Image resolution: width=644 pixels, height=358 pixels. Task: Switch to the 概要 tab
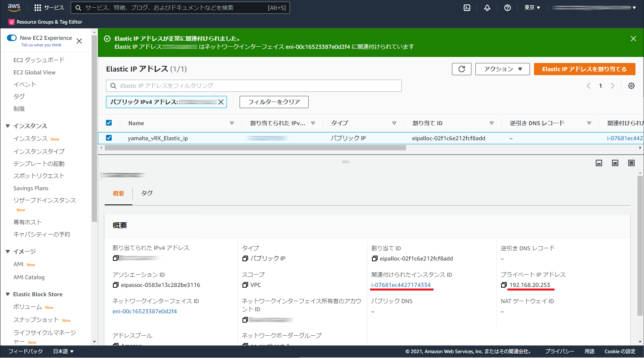pos(119,193)
